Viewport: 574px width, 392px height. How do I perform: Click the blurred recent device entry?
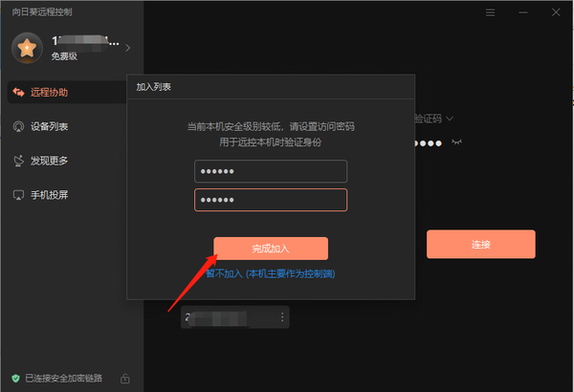click(x=235, y=317)
